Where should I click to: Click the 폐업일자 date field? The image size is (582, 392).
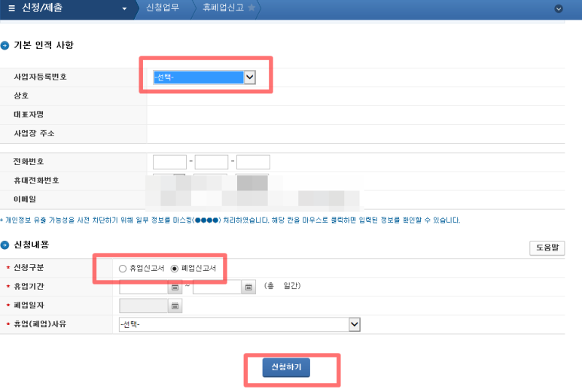[x=144, y=306]
